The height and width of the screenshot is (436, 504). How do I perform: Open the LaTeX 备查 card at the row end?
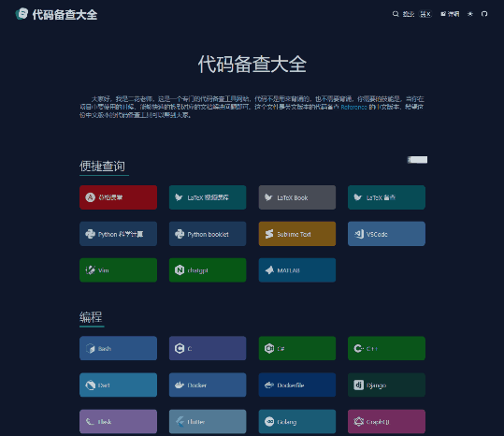(387, 197)
